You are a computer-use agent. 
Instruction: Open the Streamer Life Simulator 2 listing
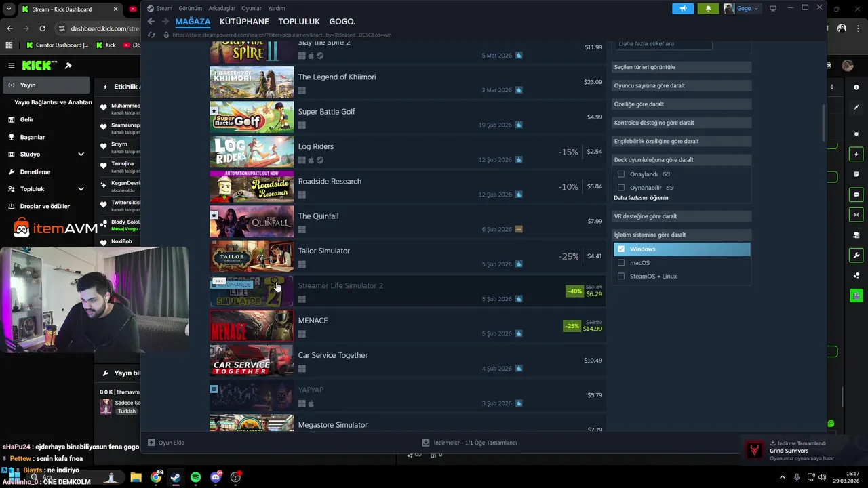coord(407,291)
